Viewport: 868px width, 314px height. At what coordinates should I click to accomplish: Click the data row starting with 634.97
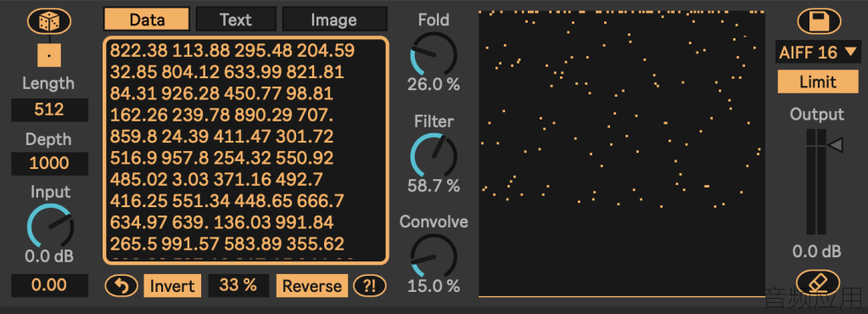[x=222, y=222]
